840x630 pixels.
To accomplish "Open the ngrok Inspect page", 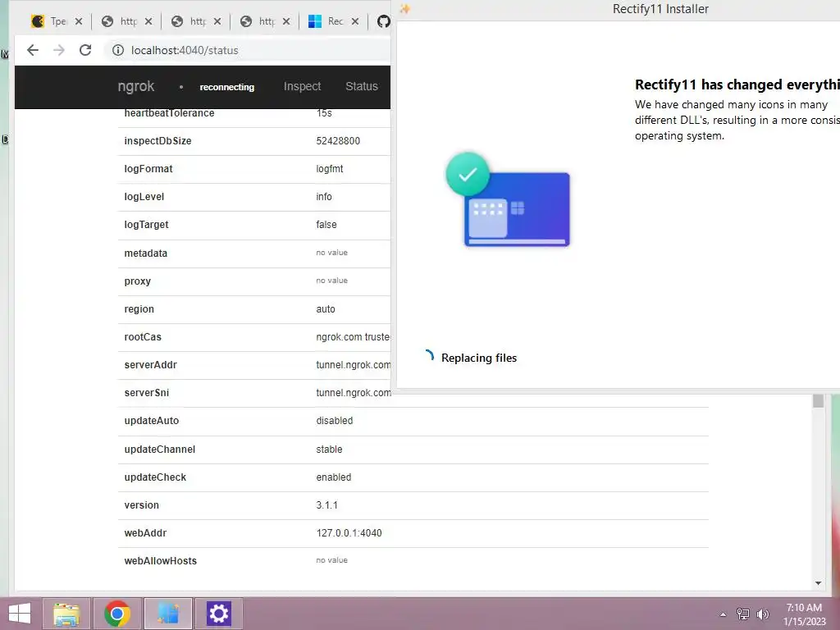I will click(302, 86).
